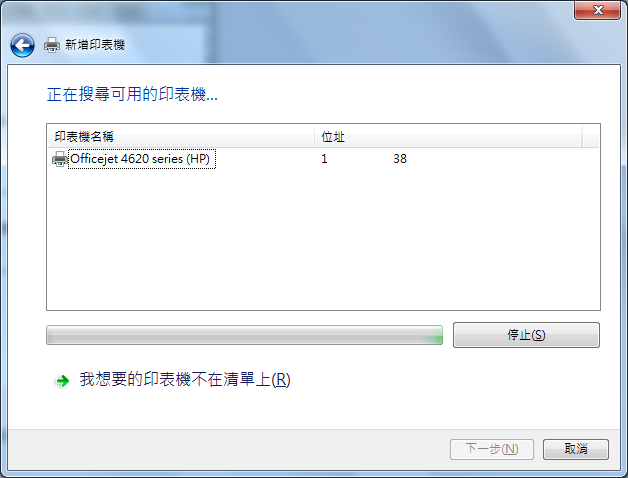Open 我想要的印表機不在清單上(R) link
The width and height of the screenshot is (628, 478).
point(185,379)
